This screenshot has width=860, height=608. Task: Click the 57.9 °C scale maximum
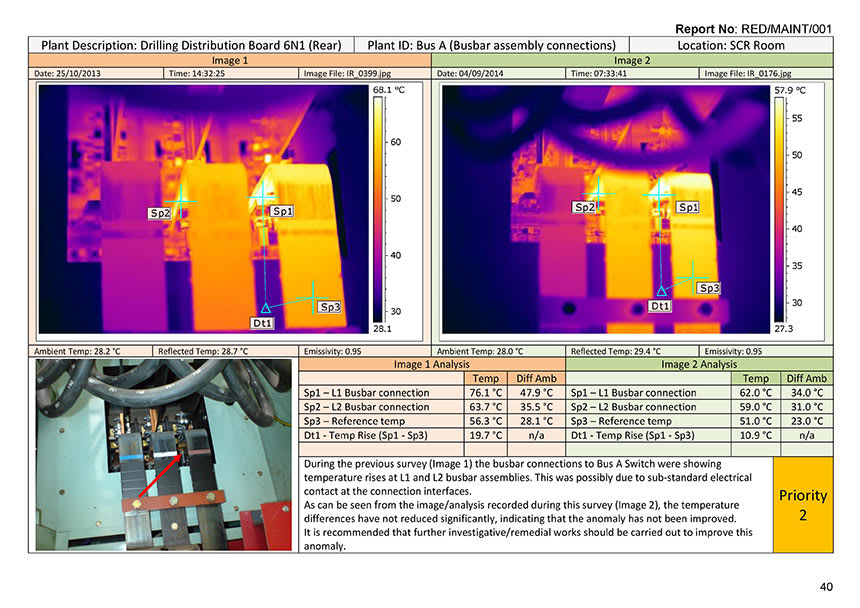[790, 90]
